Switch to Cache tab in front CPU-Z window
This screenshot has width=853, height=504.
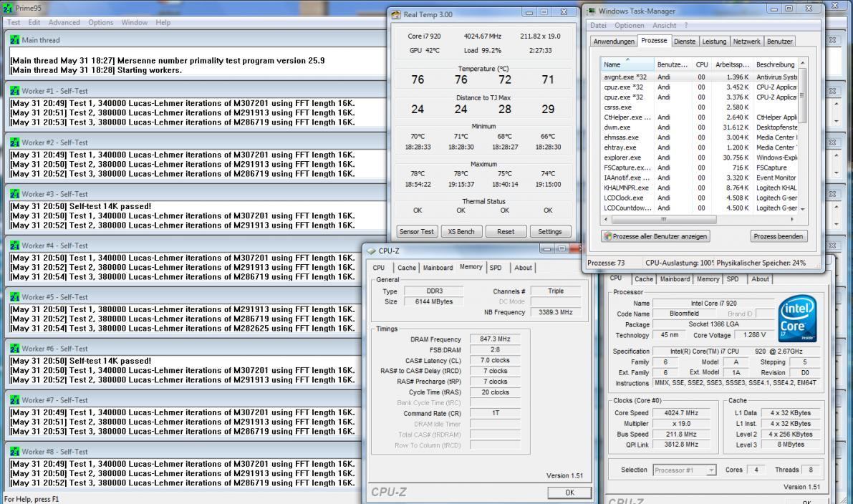[x=406, y=268]
